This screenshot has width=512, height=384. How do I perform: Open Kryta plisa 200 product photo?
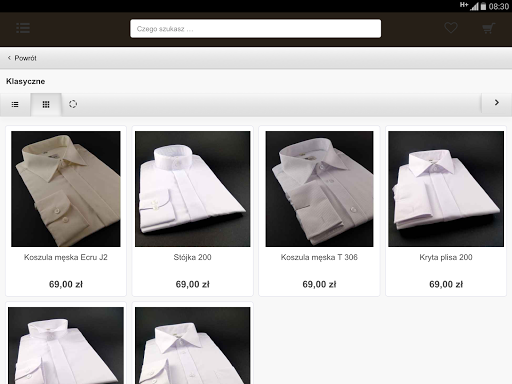pos(446,189)
